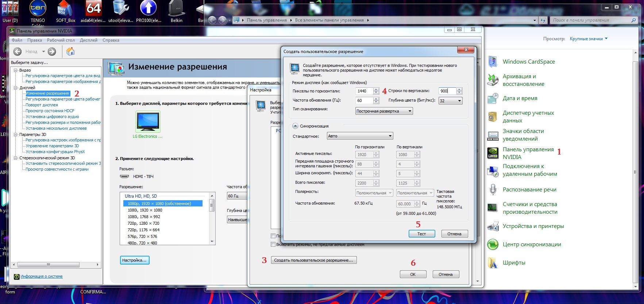This screenshot has height=304, width=644.
Task: Click the Тест button
Action: click(x=421, y=234)
